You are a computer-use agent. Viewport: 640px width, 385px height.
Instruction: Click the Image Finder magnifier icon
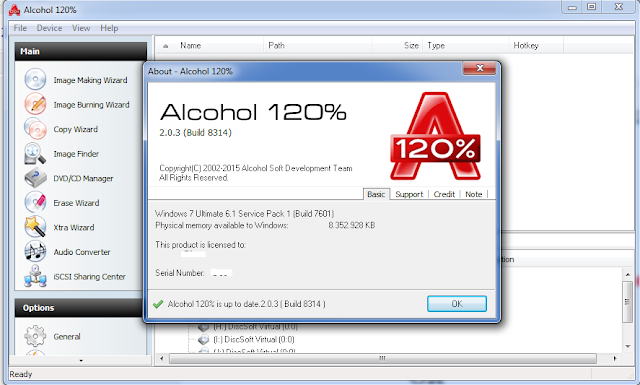35,154
